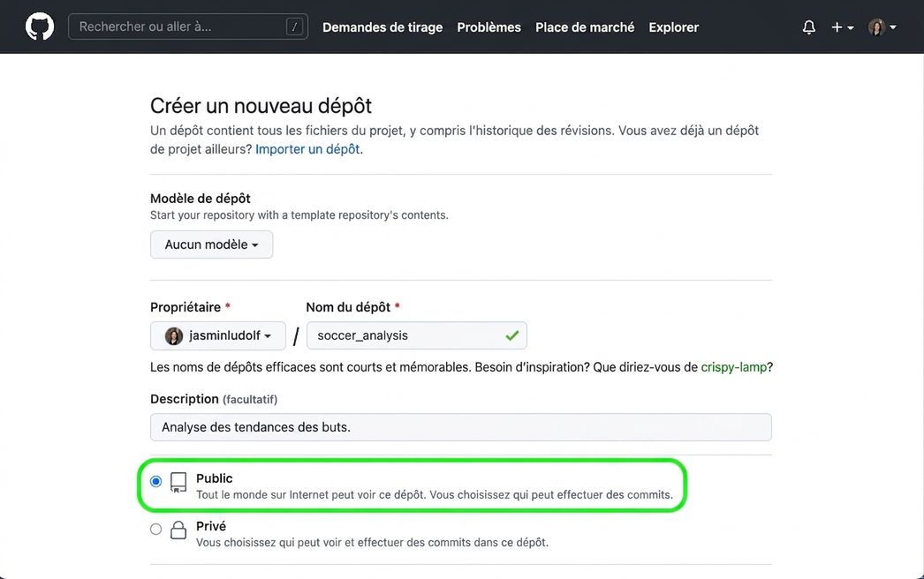The height and width of the screenshot is (579, 924).
Task: Click the Nom du dépôt label
Action: 348,307
